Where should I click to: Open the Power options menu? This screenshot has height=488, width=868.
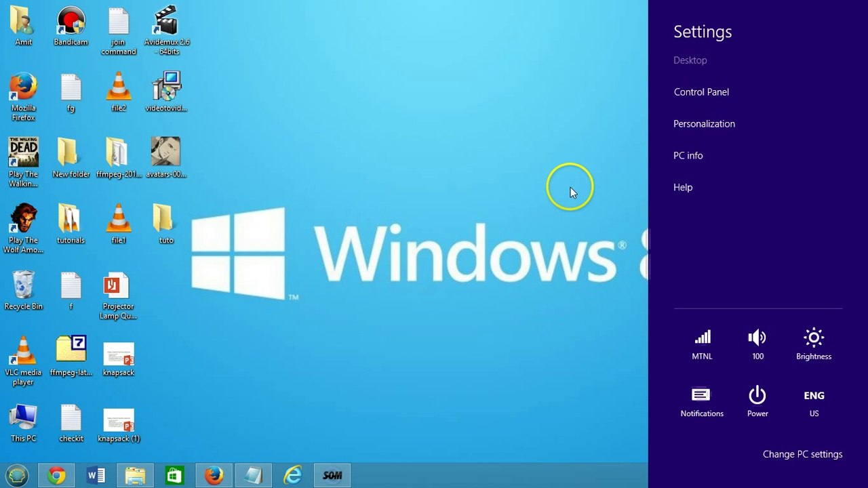click(x=757, y=402)
